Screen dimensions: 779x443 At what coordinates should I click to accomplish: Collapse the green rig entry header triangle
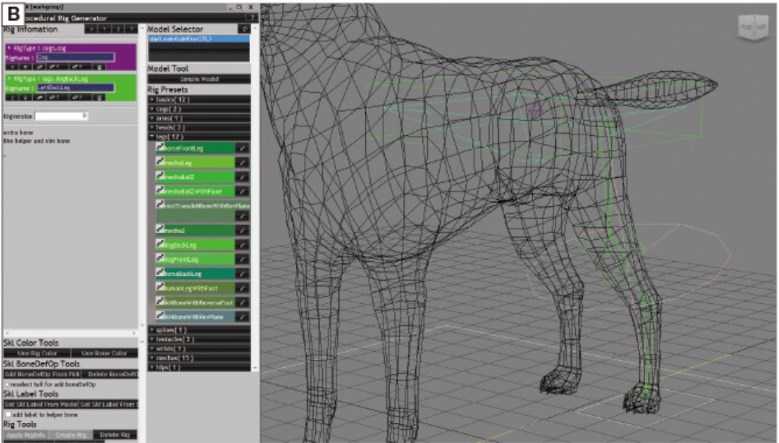pyautogui.click(x=9, y=79)
